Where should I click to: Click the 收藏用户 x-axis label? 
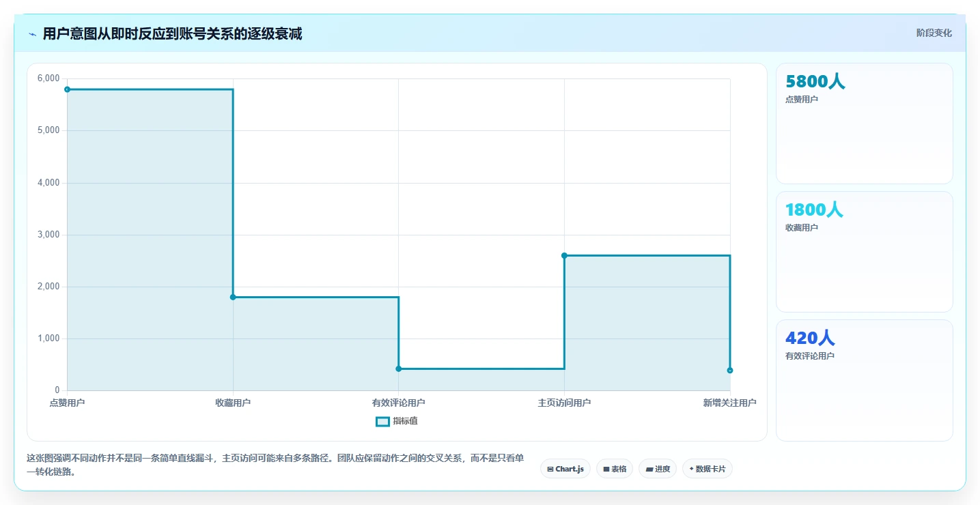233,403
